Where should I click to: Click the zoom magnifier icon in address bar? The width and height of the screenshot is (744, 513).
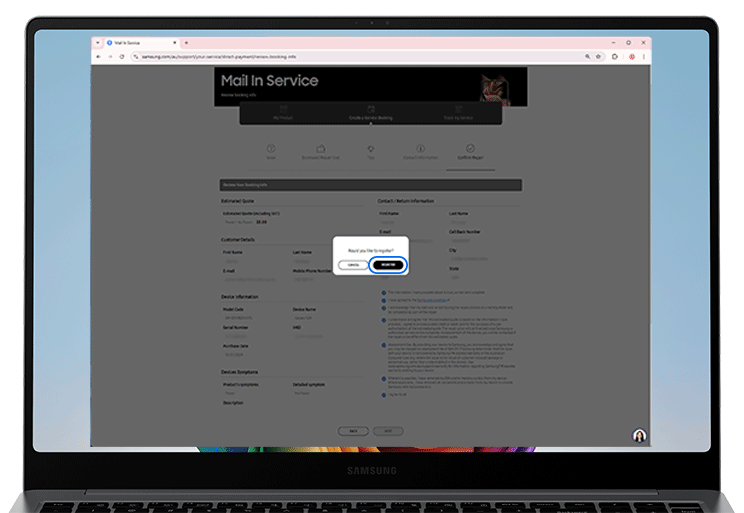pos(587,56)
